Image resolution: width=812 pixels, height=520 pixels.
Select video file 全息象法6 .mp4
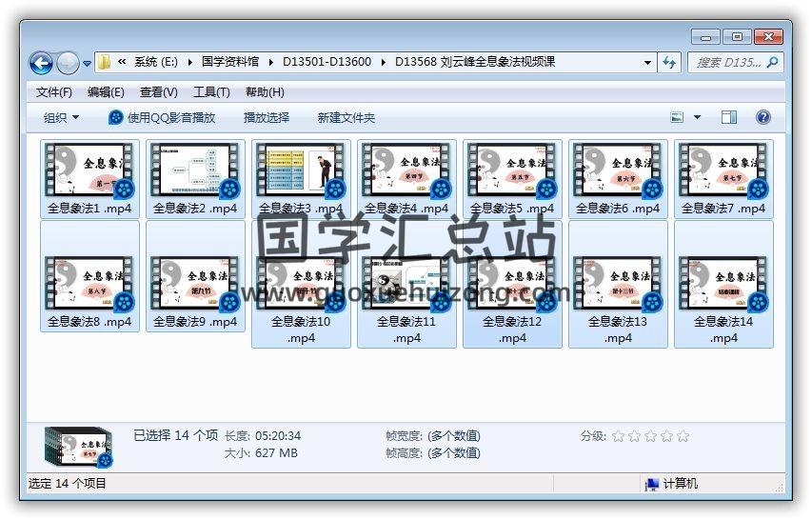618,179
